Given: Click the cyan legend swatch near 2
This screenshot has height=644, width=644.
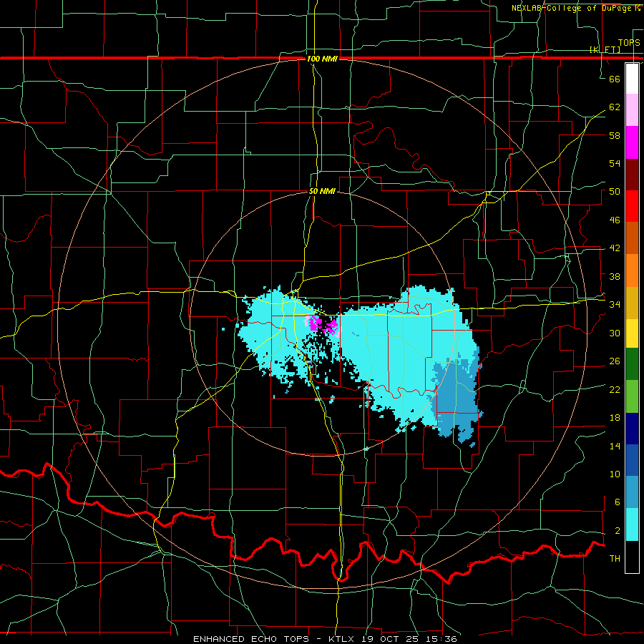Looking at the screenshot, I should pyautogui.click(x=632, y=525).
